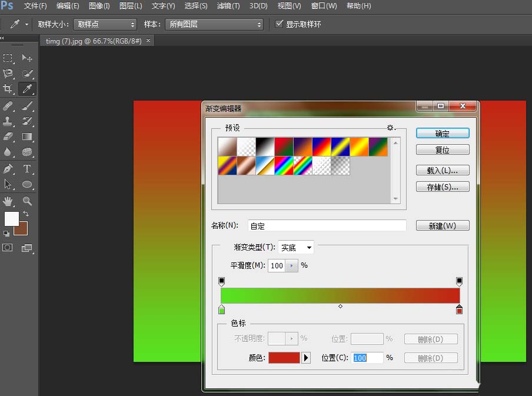Enable the 显示取样环 checkbox

(279, 24)
